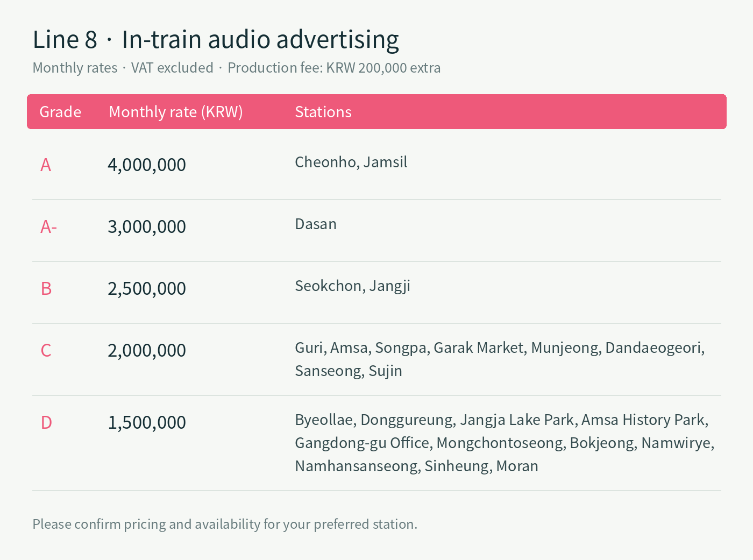
Task: Click the 'Grade' column header
Action: [x=60, y=112]
